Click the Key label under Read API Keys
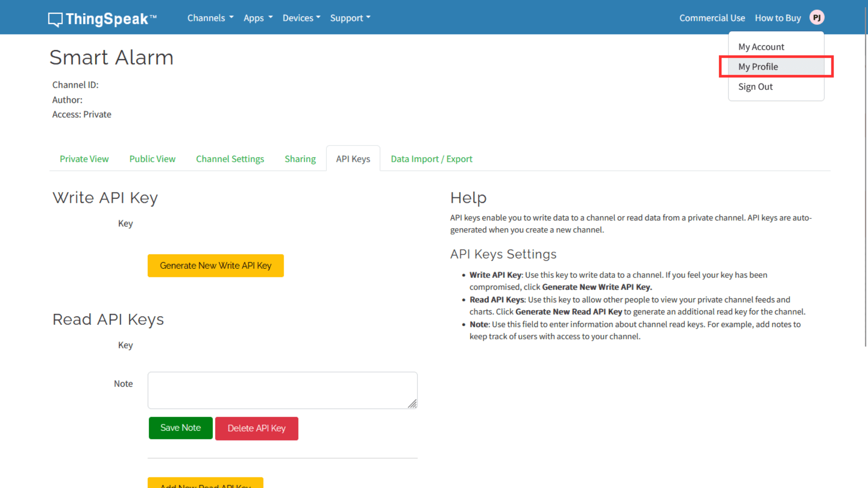The width and height of the screenshot is (868, 488). click(x=125, y=345)
